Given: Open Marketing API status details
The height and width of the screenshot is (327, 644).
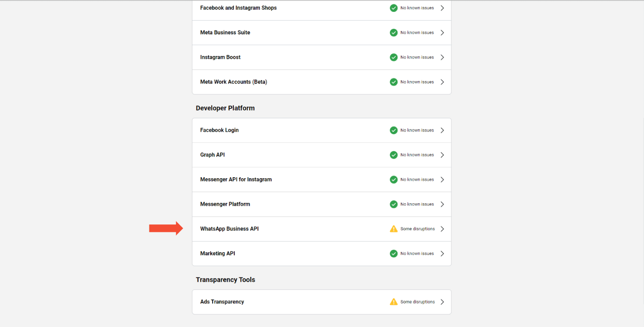Looking at the screenshot, I should [322, 253].
